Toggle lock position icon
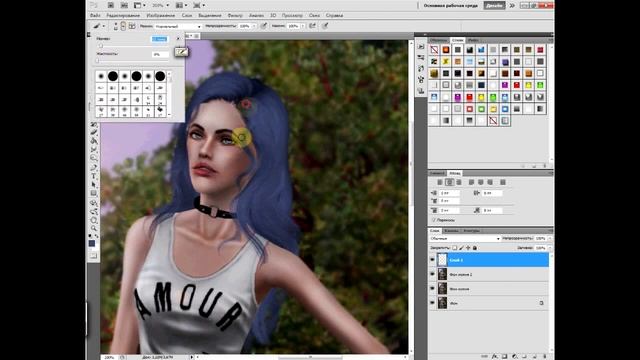 (x=468, y=248)
